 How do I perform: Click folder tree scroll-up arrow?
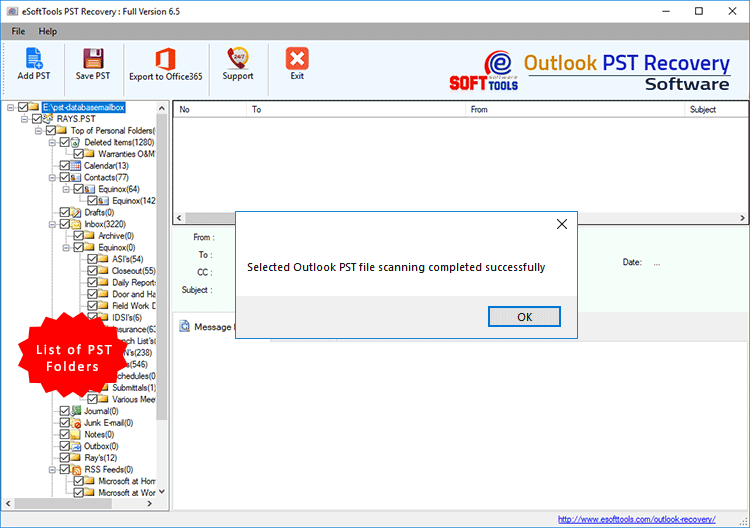[x=162, y=108]
